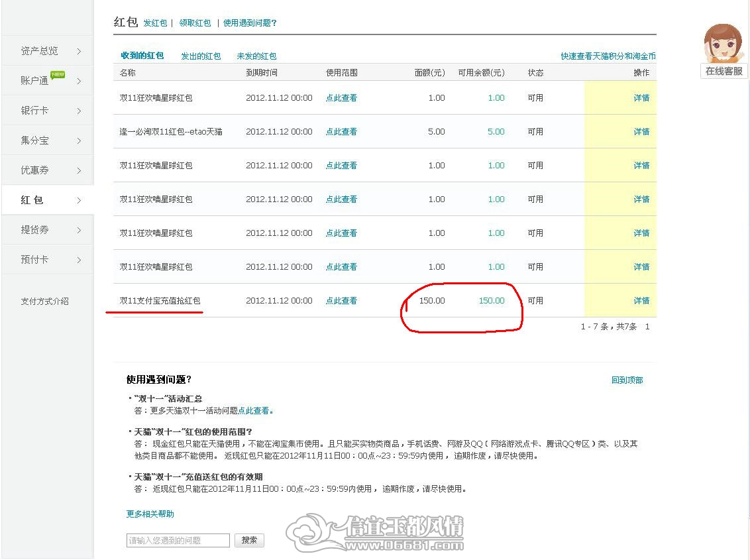Click pagination page number 1
Viewport: 750px width, 560px height.
click(x=647, y=327)
